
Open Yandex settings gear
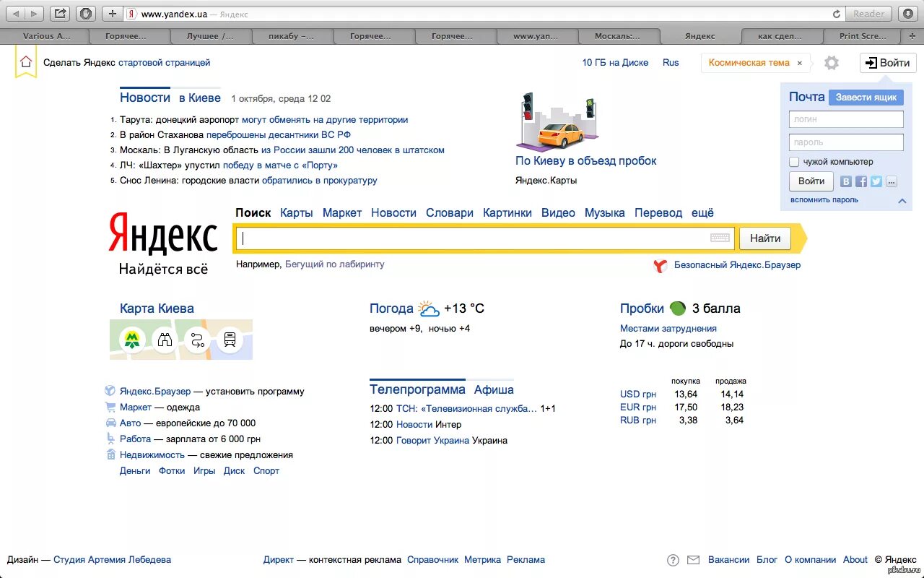pyautogui.click(x=832, y=63)
